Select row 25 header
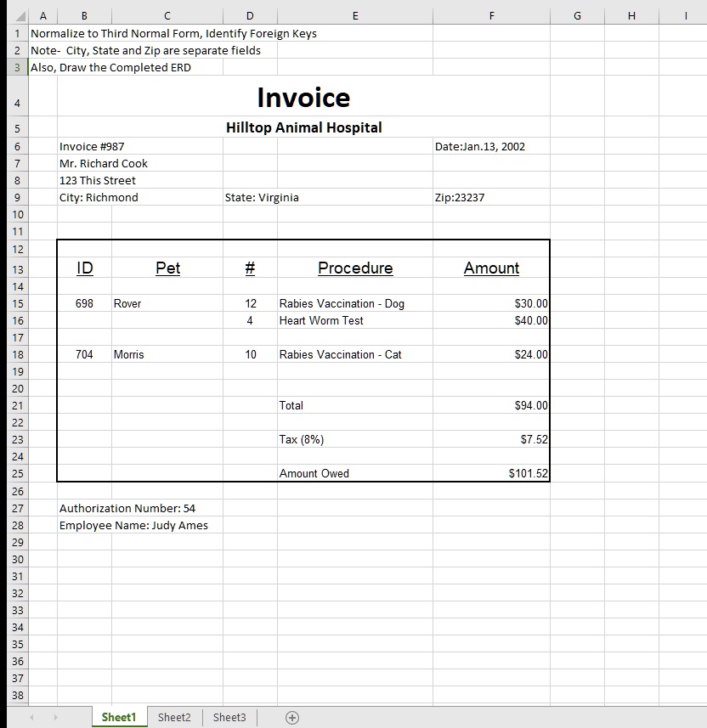The height and width of the screenshot is (728, 707). (18, 473)
